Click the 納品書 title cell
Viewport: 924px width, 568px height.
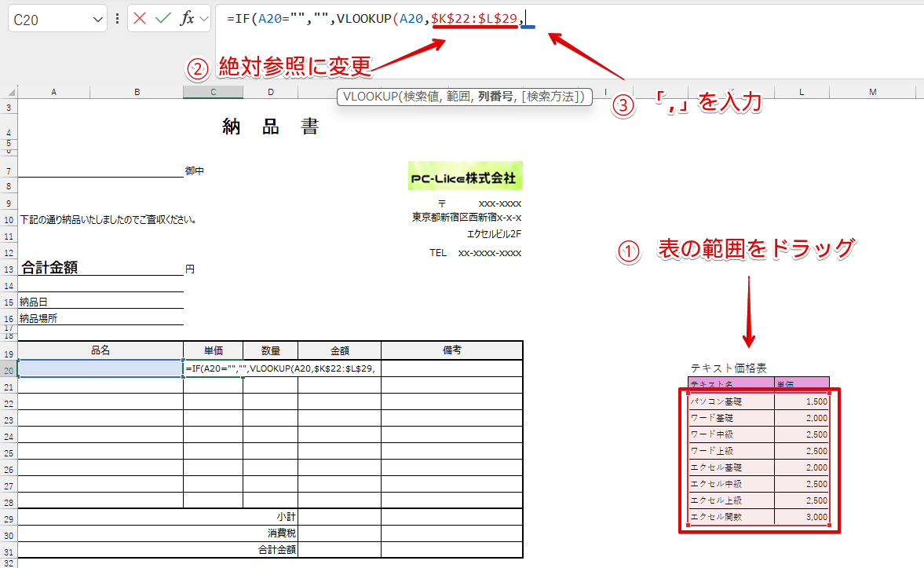tap(271, 126)
